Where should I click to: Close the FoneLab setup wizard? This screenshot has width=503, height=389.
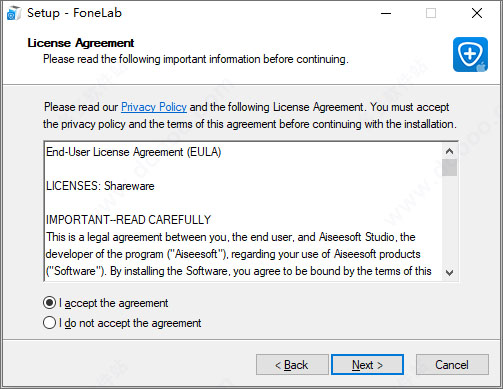(477, 13)
